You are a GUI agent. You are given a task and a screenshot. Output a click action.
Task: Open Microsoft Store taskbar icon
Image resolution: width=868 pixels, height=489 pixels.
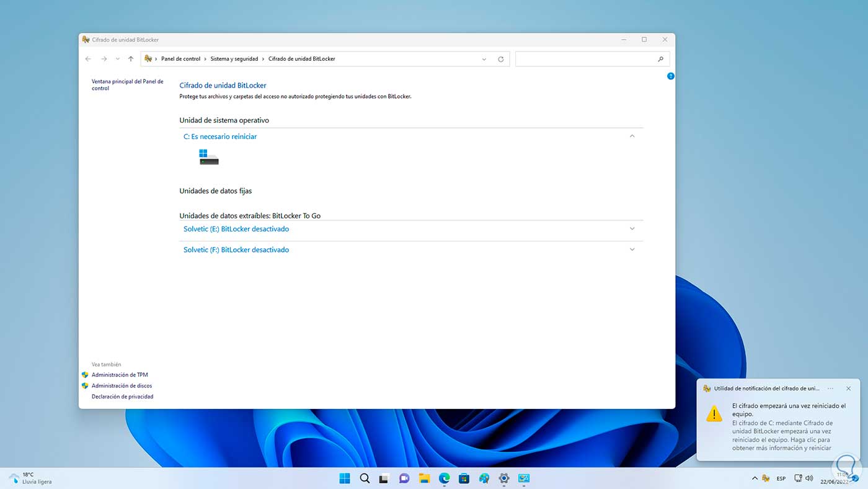464,478
